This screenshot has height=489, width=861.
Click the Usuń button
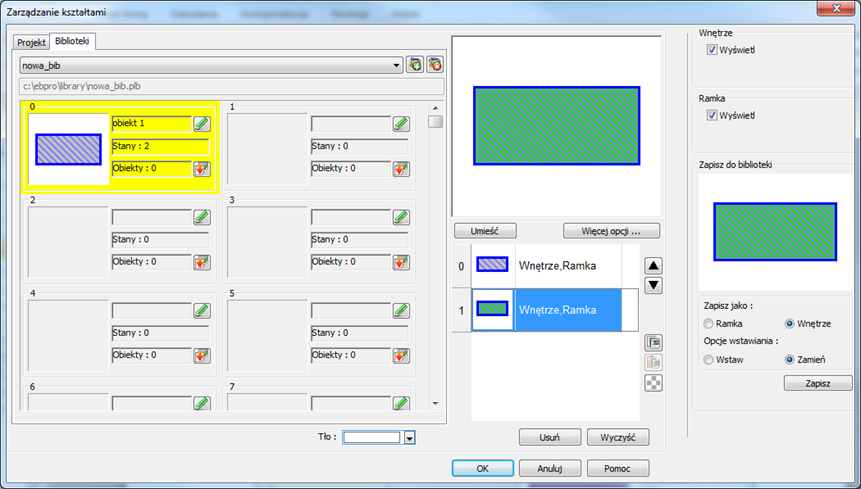pyautogui.click(x=550, y=437)
